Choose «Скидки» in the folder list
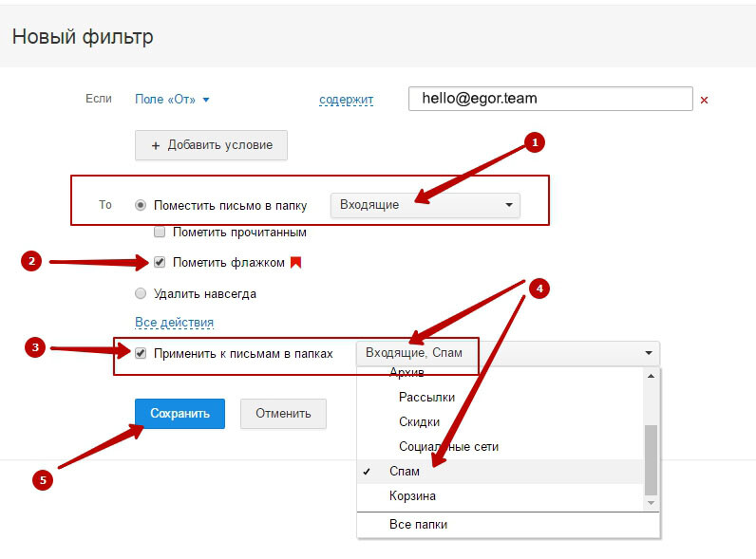The height and width of the screenshot is (559, 756). (501, 421)
